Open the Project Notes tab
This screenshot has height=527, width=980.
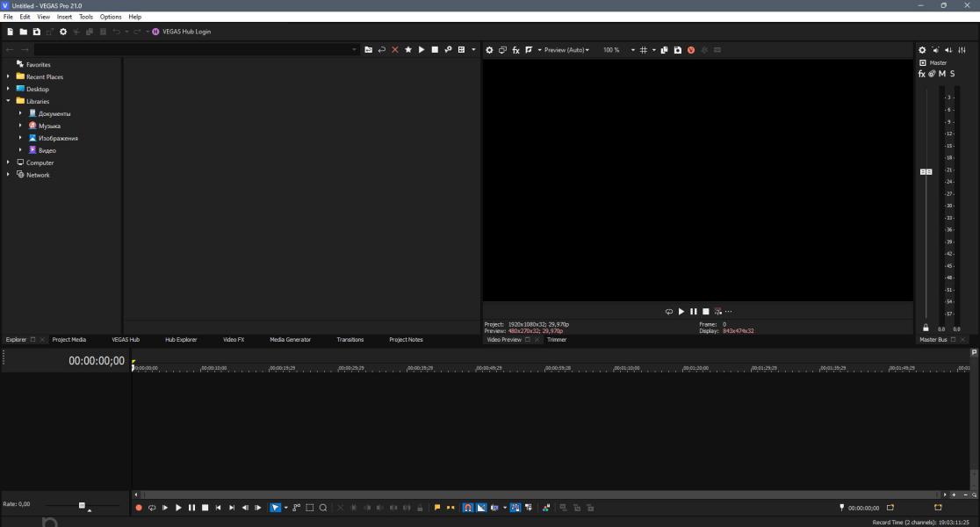407,339
